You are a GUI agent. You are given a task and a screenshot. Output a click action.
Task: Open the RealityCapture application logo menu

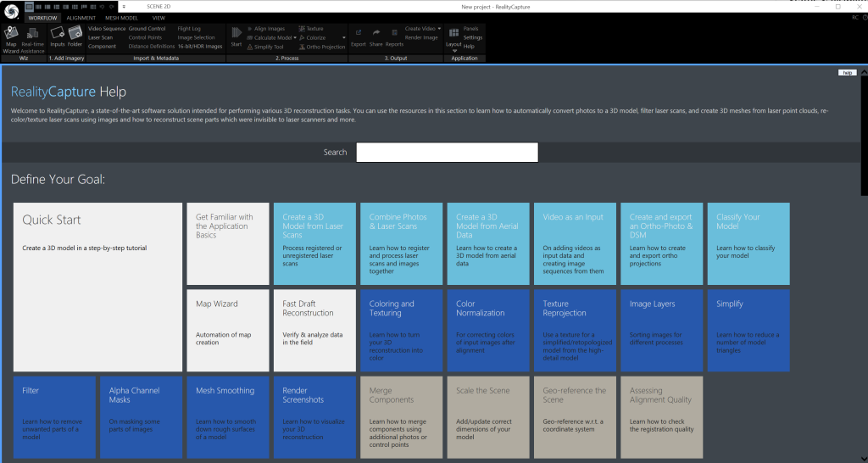tap(12, 11)
